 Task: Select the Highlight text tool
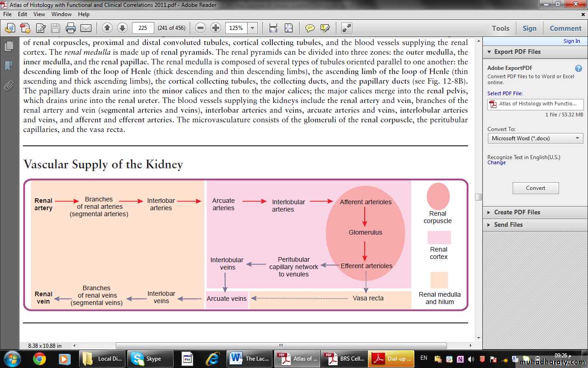tap(325, 28)
